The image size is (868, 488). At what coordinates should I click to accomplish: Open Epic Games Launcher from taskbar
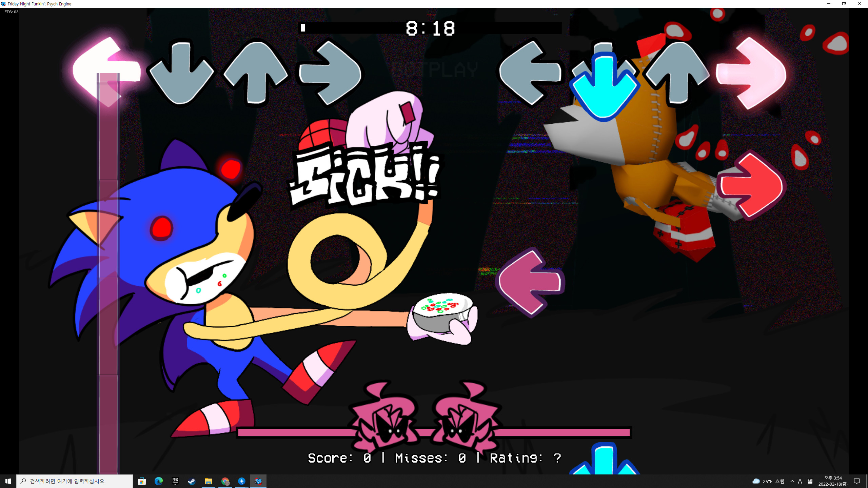point(175,481)
